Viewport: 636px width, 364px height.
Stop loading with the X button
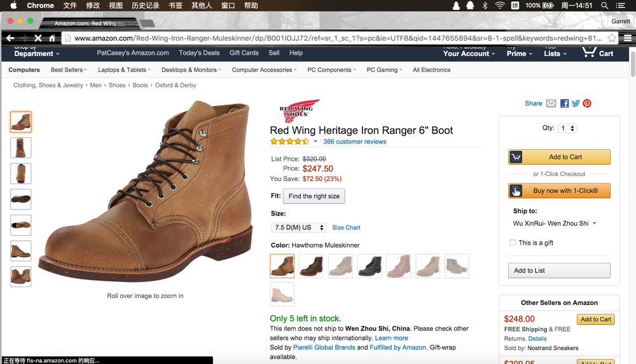pyautogui.click(x=38, y=38)
